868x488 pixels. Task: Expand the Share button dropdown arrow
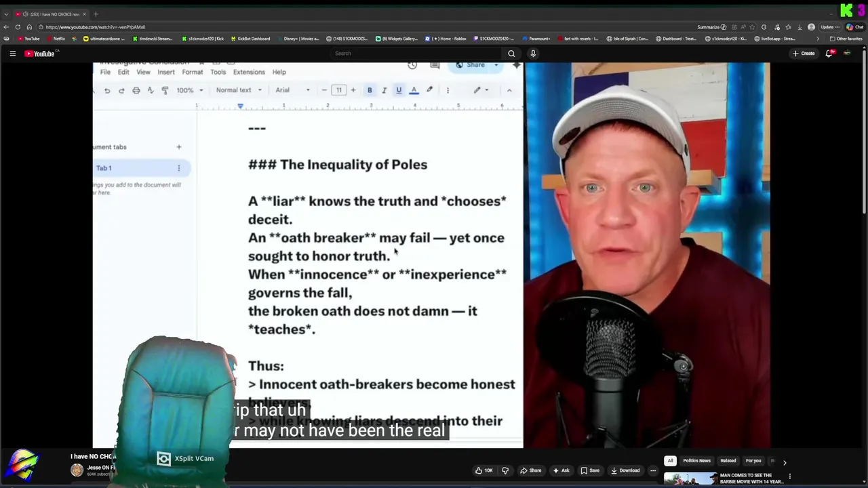point(496,65)
